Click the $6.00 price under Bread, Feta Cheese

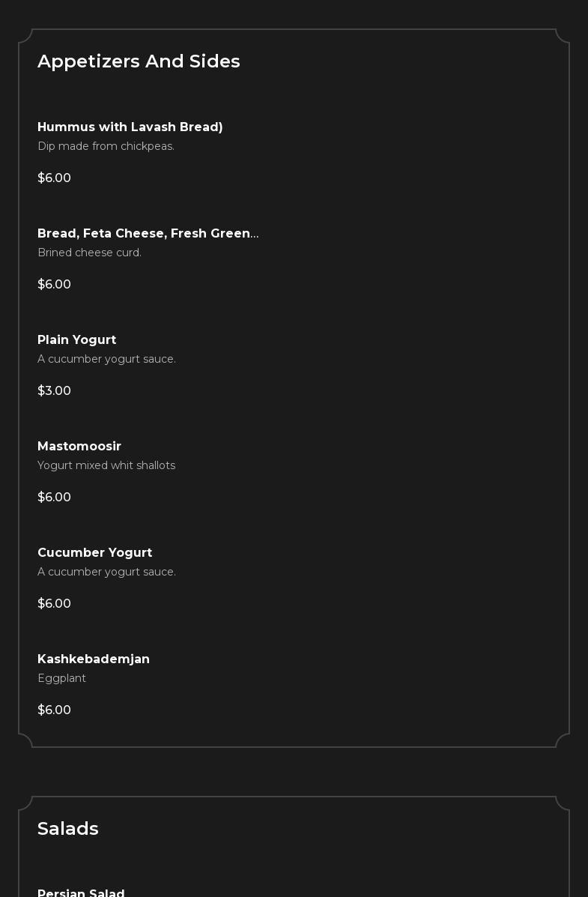pos(54,285)
